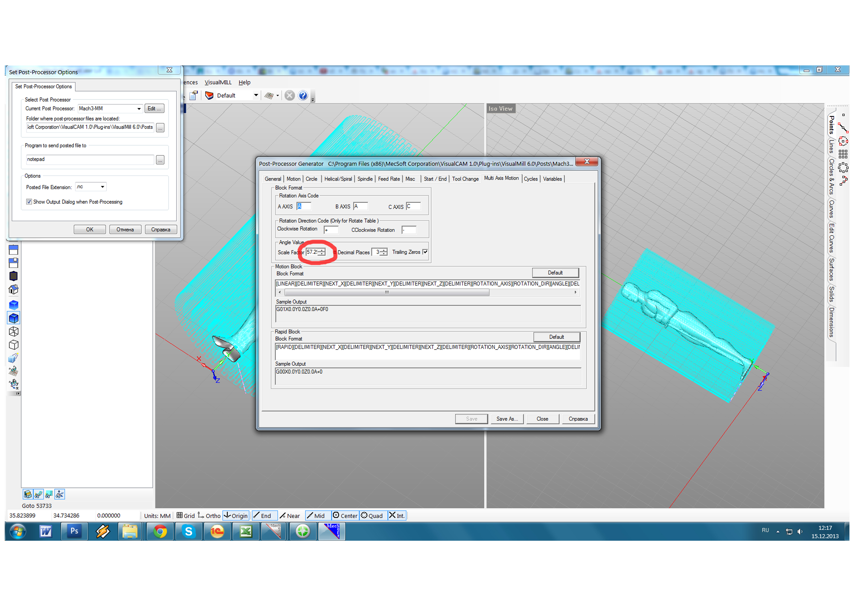
Task: Open the Current Post Processor dropdown
Action: coord(139,109)
